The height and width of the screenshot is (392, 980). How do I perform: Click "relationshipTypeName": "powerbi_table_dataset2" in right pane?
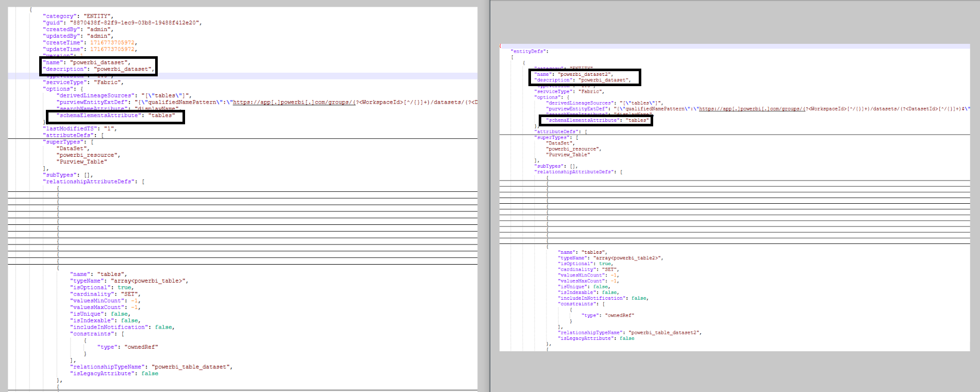tap(630, 333)
